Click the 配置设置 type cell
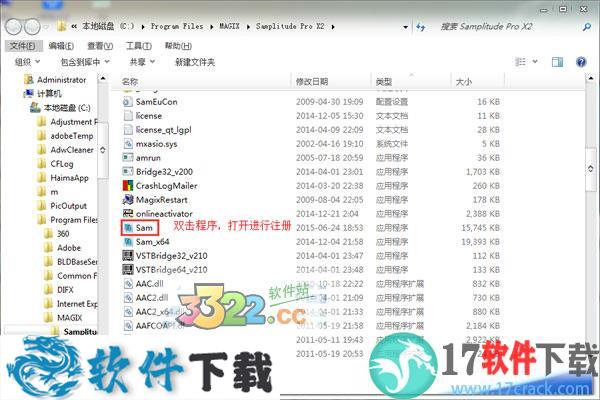The height and width of the screenshot is (400, 600). click(392, 102)
